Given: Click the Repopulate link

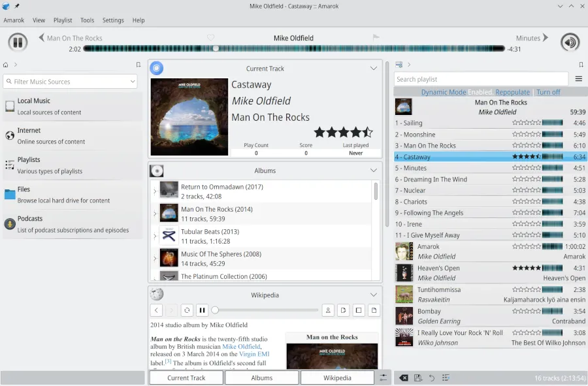Looking at the screenshot, I should click(514, 92).
